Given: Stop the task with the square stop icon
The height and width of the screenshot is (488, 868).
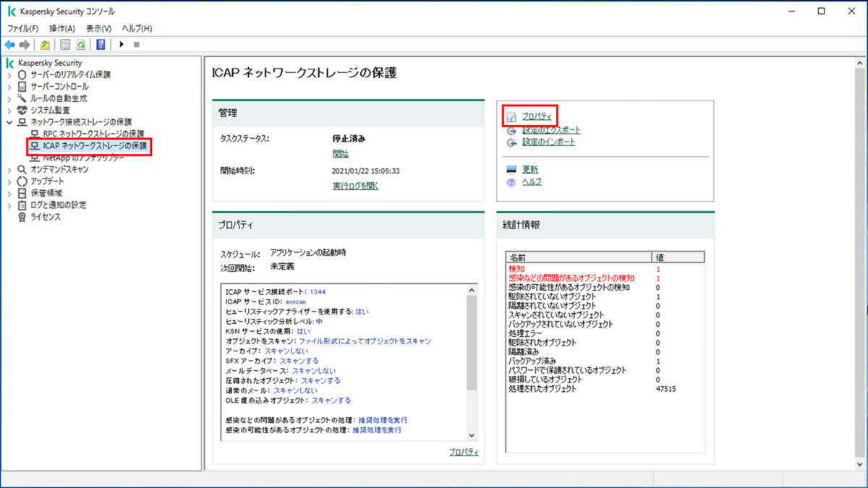Looking at the screenshot, I should (x=137, y=44).
